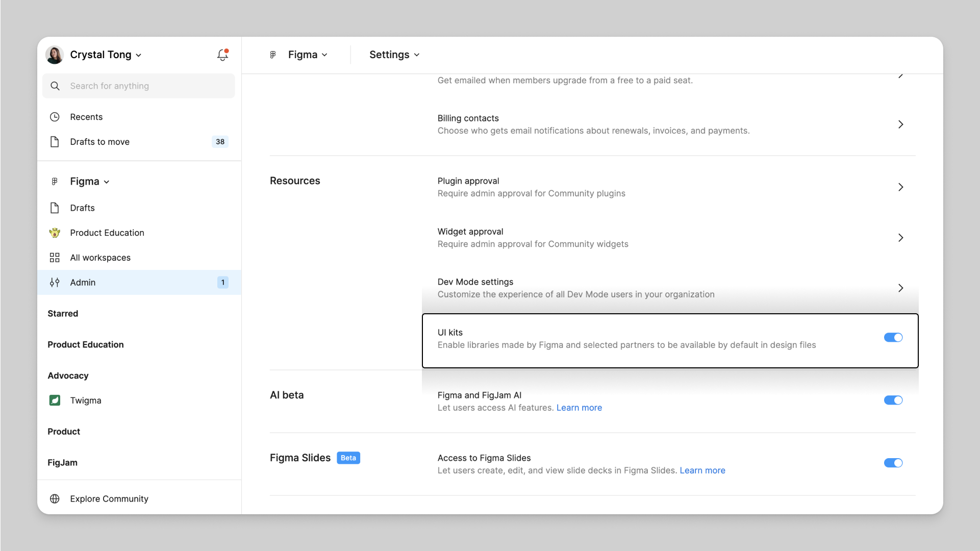980x551 pixels.
Task: Click Learn more for AI features
Action: (579, 408)
